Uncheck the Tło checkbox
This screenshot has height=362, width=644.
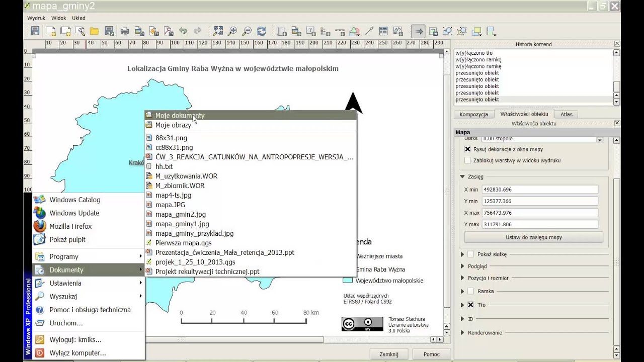(471, 305)
